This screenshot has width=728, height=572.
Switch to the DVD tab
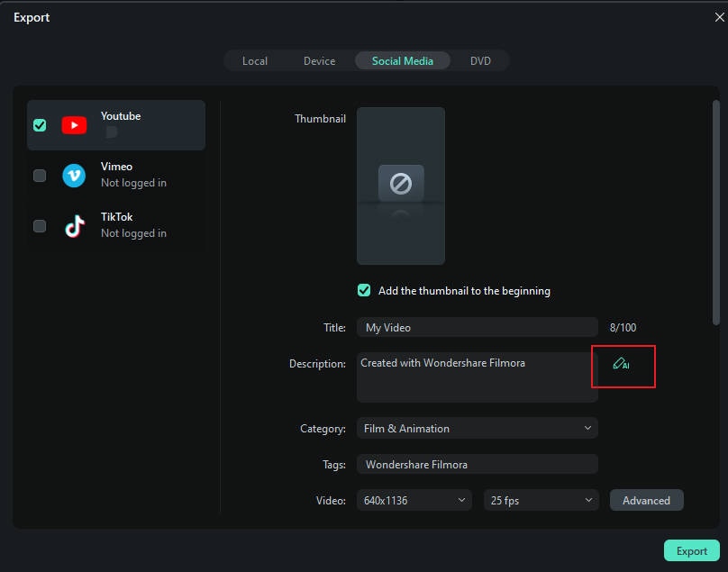480,61
